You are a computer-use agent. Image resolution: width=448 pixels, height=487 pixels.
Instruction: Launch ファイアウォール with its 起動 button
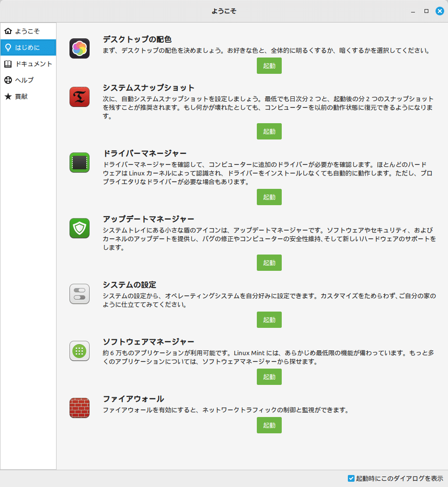point(269,425)
